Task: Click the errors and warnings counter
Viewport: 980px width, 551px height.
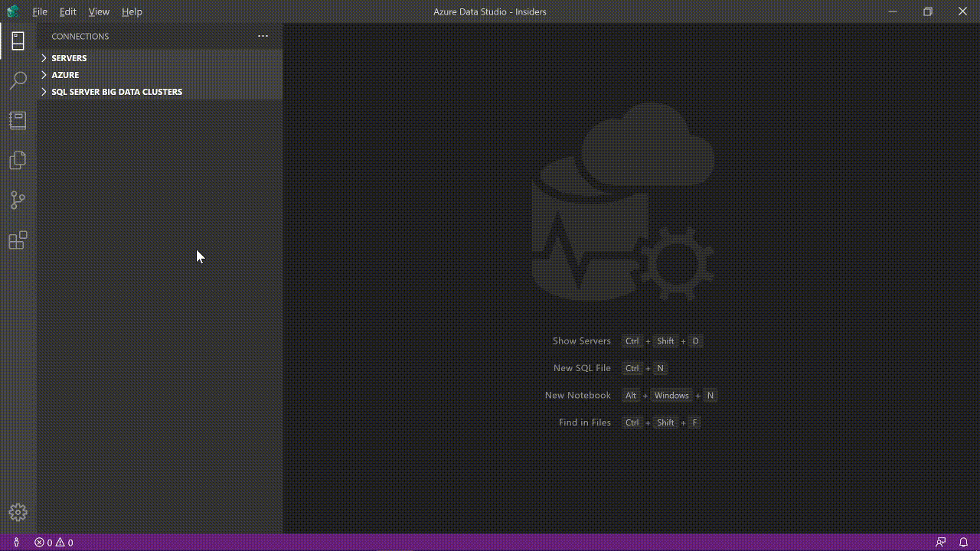Action: (x=54, y=542)
